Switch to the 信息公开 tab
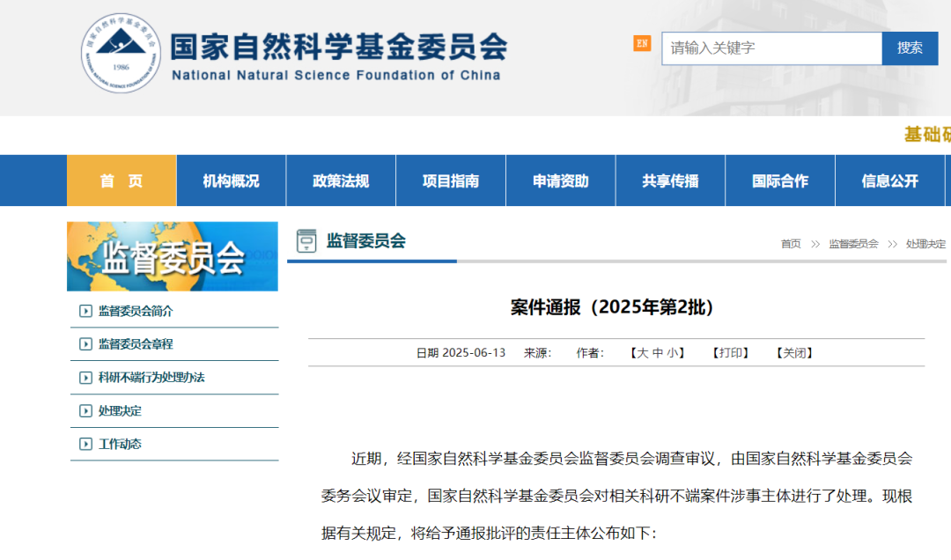Viewport: 951px width, 560px height. pyautogui.click(x=889, y=180)
